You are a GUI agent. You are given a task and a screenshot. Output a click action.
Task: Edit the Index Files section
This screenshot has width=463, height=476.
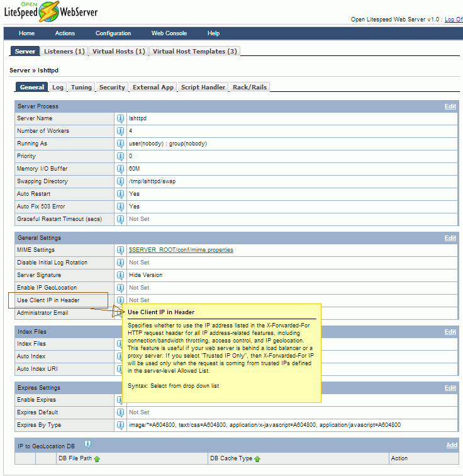(x=450, y=332)
